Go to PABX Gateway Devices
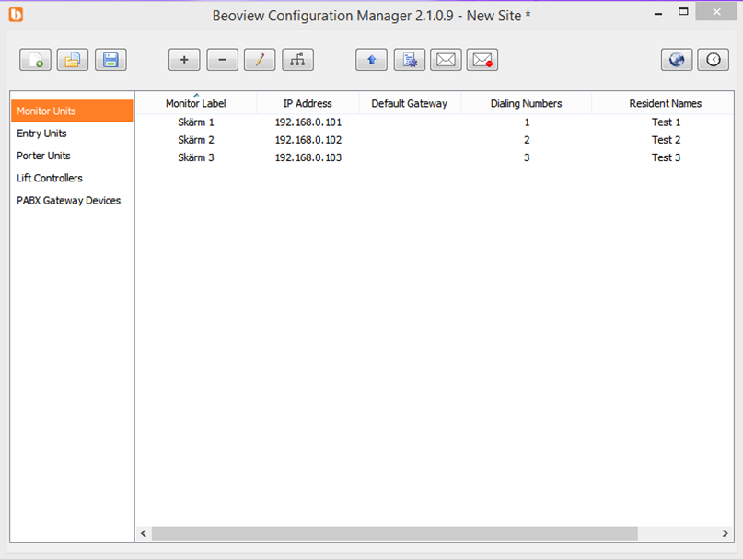Image resolution: width=743 pixels, height=560 pixels. [x=72, y=200]
